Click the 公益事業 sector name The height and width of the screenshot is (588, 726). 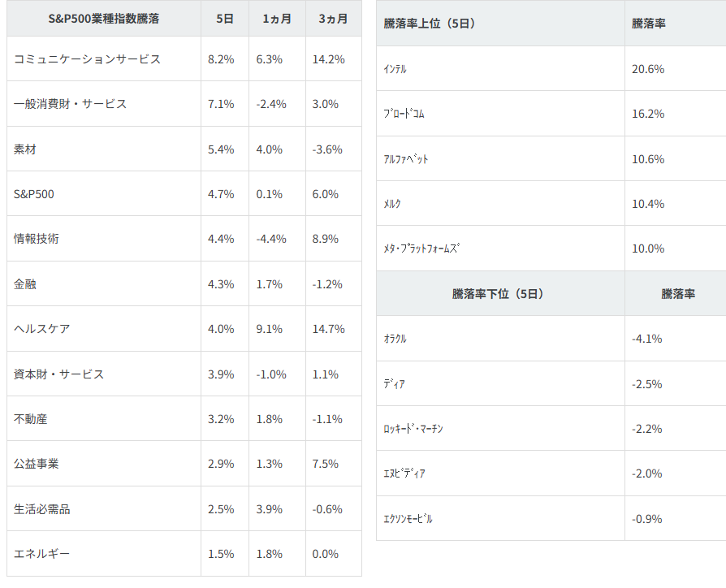point(37,464)
